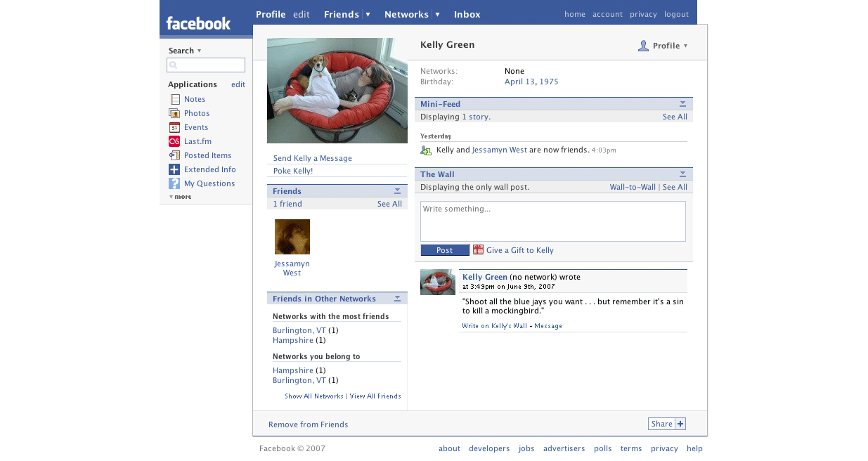Click Kelly Green's large profile photo
Screen dimensions: 868x461
337,91
